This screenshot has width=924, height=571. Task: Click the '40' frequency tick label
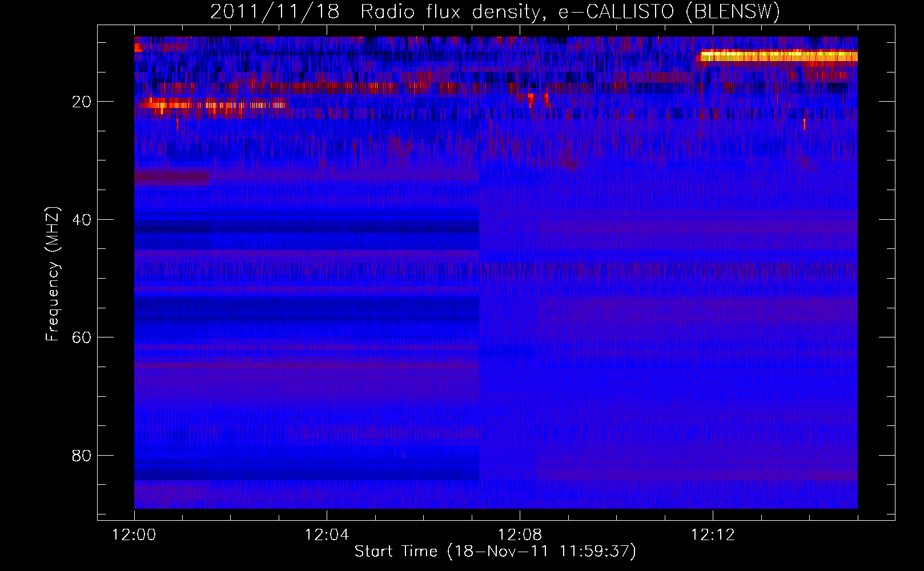tap(82, 220)
